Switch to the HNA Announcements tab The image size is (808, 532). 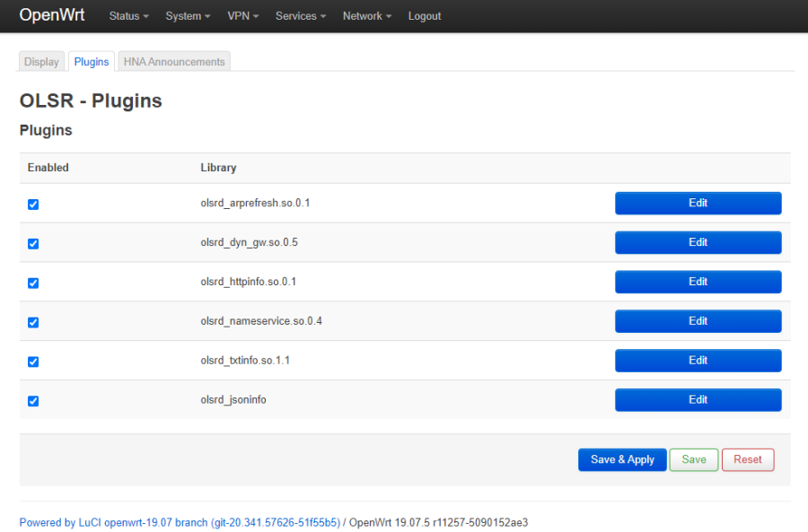pyautogui.click(x=173, y=61)
